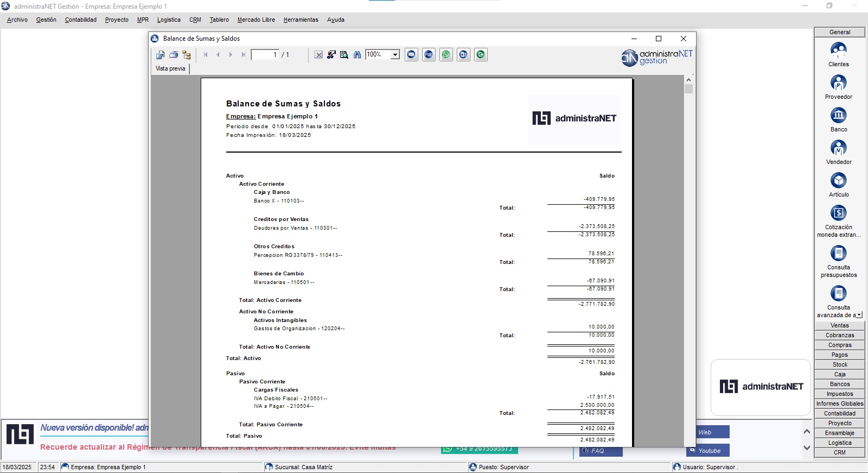Open the Tablero menu
The height and width of the screenshot is (473, 868).
point(219,20)
